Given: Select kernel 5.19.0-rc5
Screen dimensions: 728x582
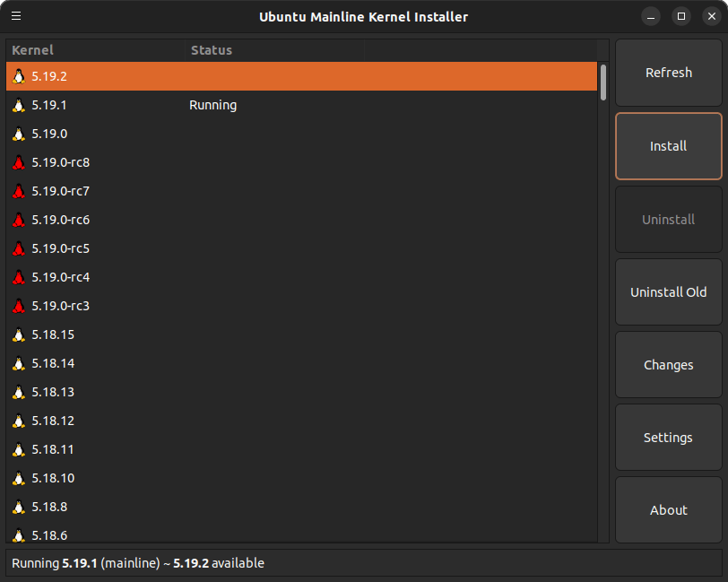Looking at the screenshot, I should pyautogui.click(x=61, y=248).
